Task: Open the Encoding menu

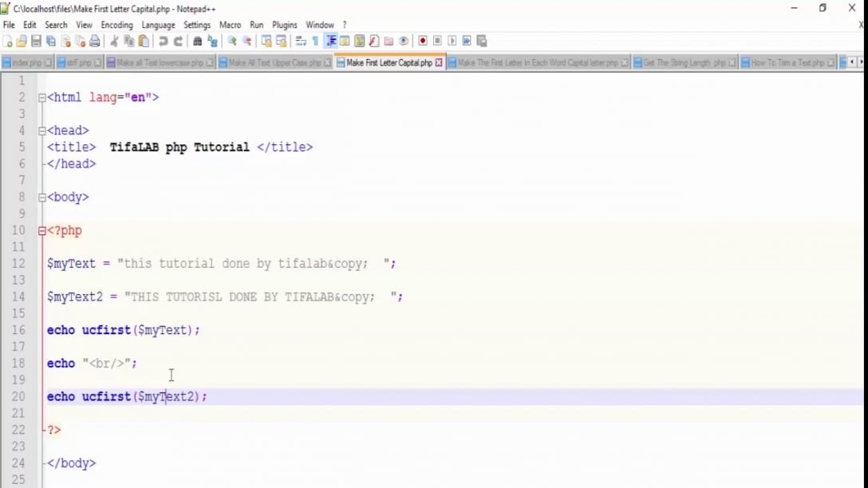Action: pos(116,25)
